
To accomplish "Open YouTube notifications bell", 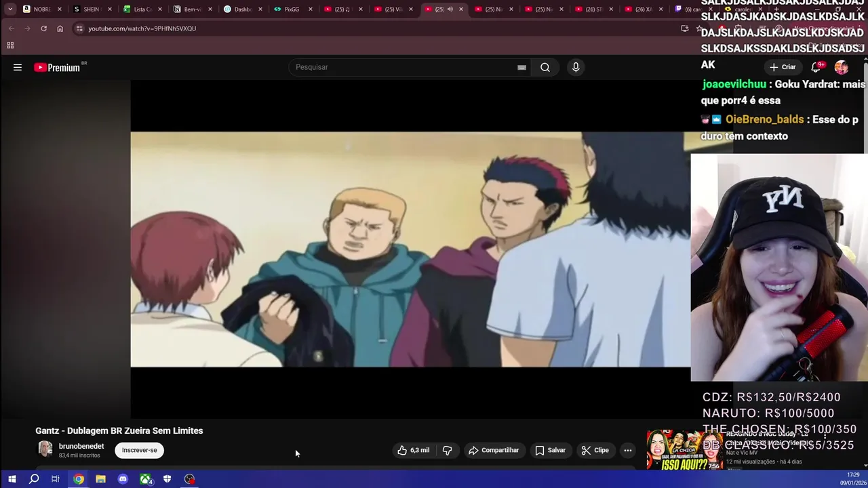I will click(x=816, y=67).
